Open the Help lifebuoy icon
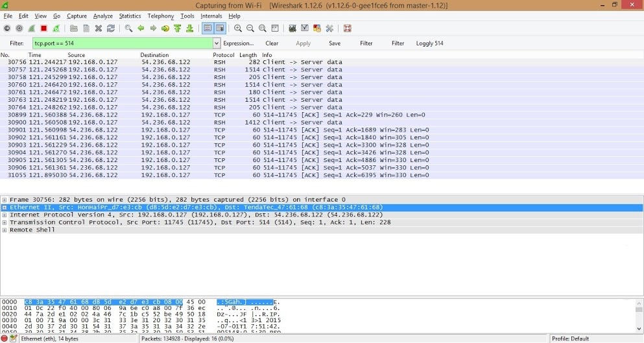This screenshot has width=644, height=343. point(348,29)
